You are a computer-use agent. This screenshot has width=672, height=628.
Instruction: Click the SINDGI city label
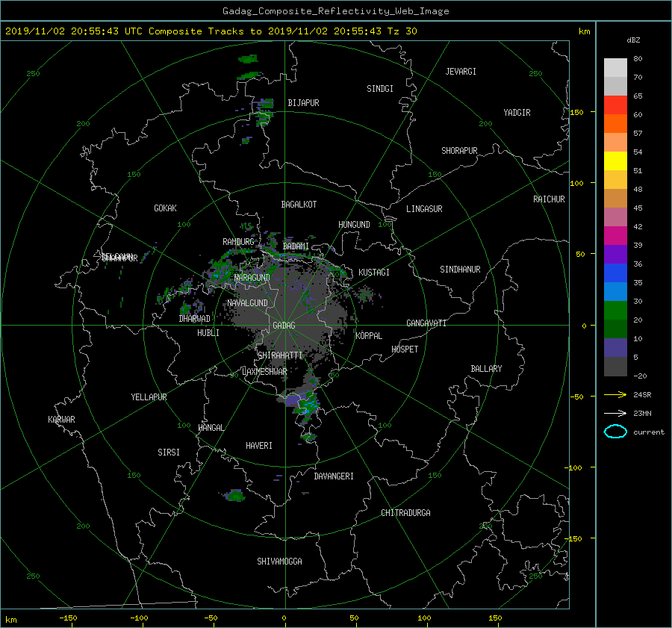(380, 89)
